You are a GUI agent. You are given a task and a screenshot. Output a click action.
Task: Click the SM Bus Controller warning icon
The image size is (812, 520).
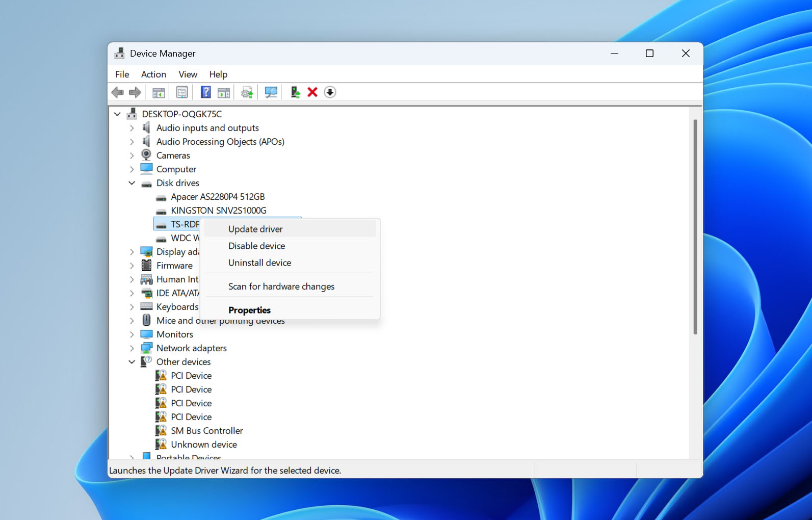[x=161, y=430]
